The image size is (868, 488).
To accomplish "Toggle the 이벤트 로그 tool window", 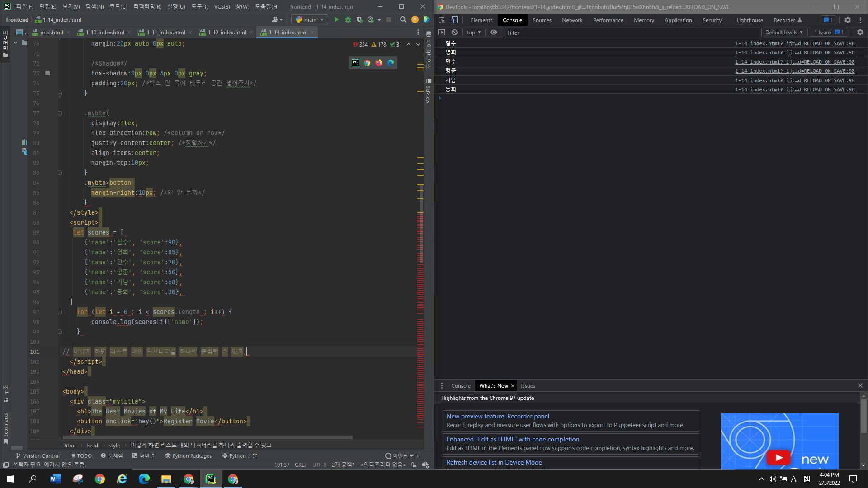I will pyautogui.click(x=402, y=456).
